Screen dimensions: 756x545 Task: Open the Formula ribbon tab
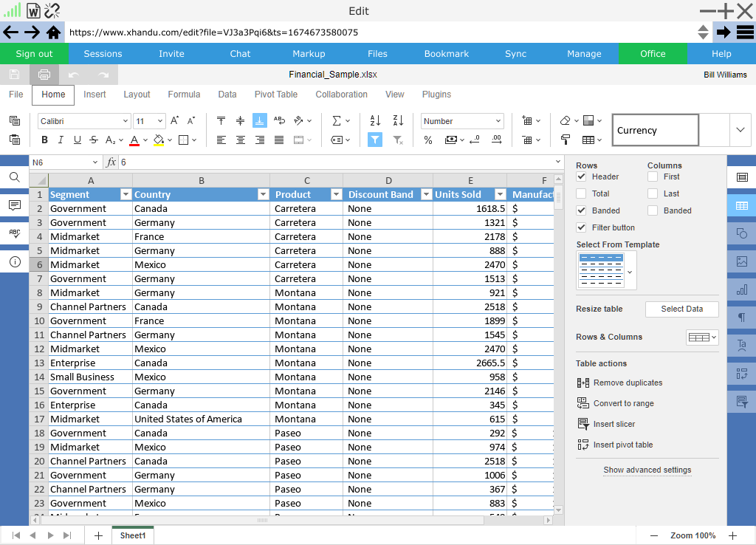(x=184, y=95)
